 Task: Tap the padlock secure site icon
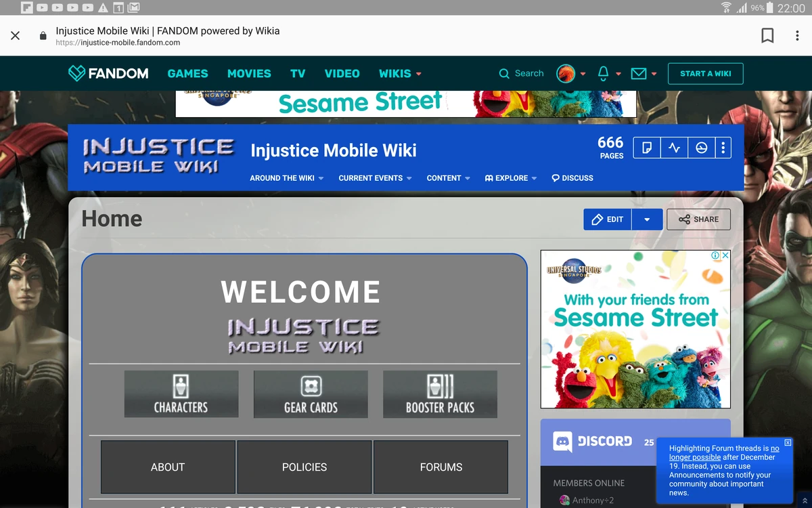[43, 36]
